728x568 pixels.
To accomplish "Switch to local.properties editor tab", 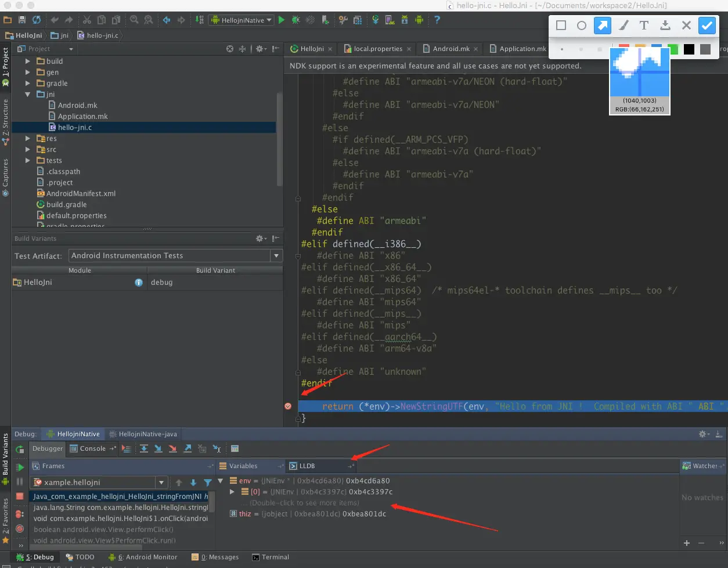I will click(x=377, y=49).
